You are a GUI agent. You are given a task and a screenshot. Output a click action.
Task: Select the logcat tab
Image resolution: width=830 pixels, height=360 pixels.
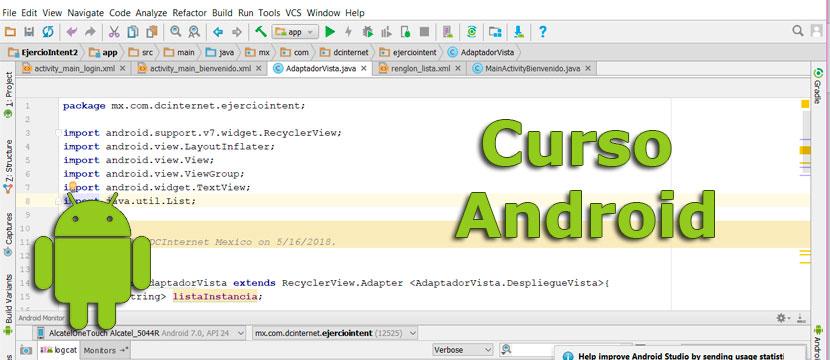(59, 350)
